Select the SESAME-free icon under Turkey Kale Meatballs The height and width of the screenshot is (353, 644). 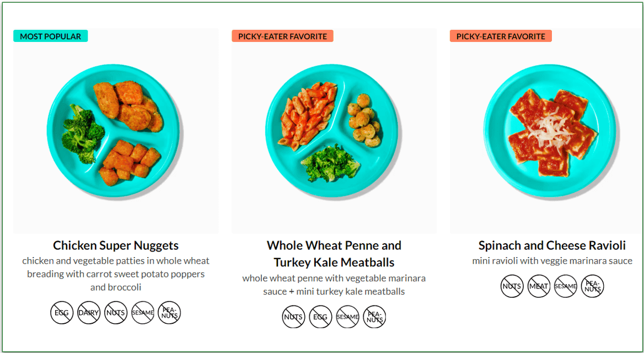[347, 317]
